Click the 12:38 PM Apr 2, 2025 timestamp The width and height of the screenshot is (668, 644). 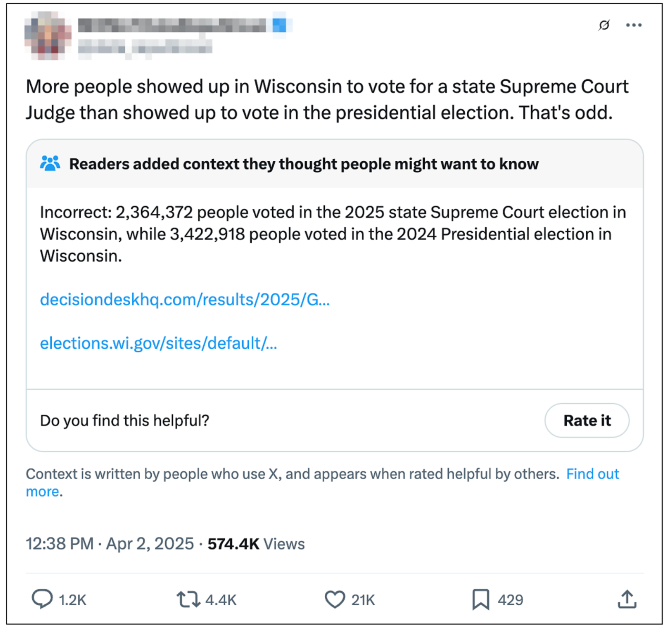pos(110,544)
